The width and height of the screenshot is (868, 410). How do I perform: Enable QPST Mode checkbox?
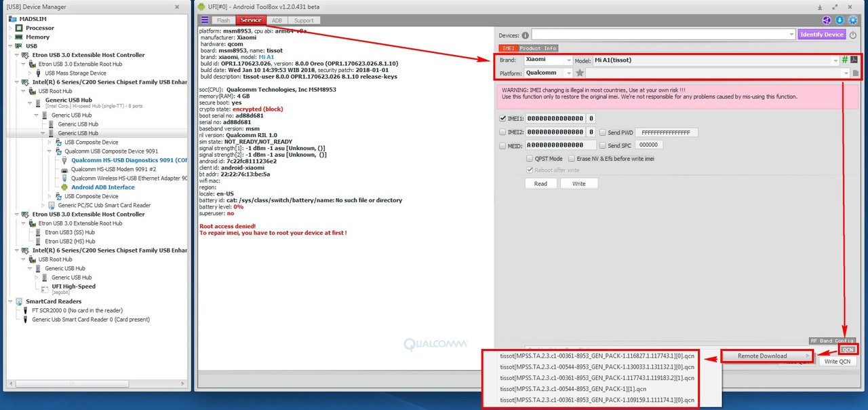pos(530,158)
